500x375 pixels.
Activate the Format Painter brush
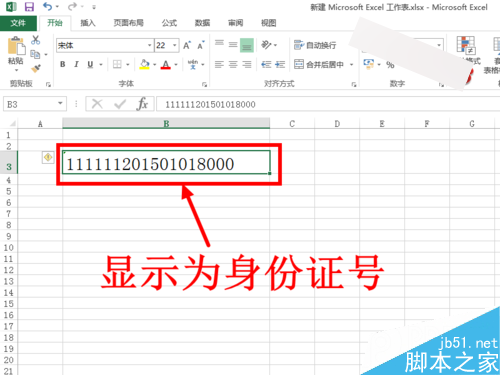pos(35,68)
